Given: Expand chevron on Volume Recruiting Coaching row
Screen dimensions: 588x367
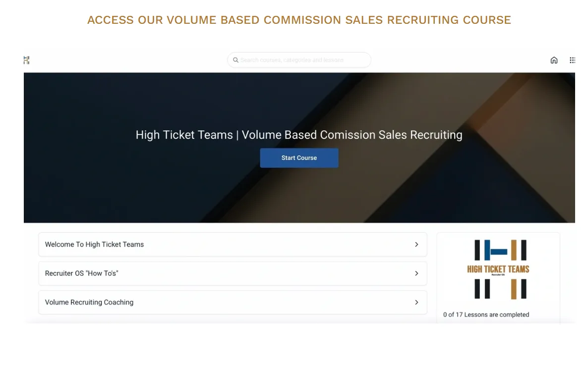Looking at the screenshot, I should [x=416, y=302].
